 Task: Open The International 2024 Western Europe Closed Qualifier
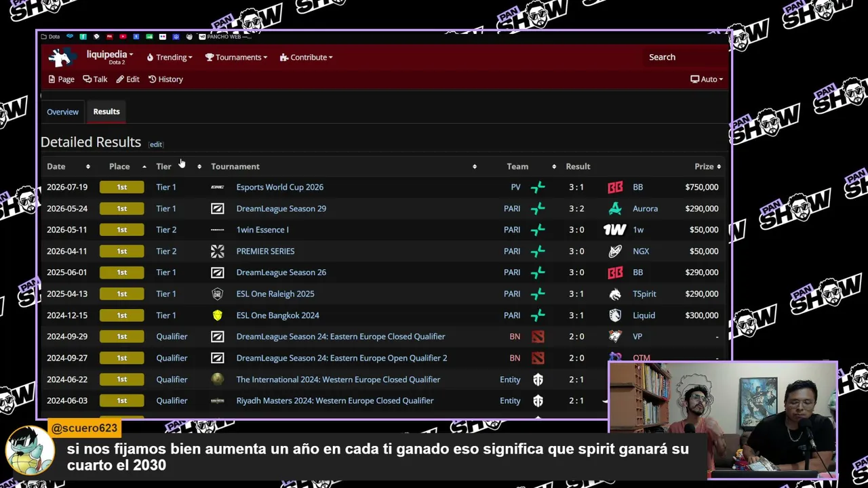(338, 380)
